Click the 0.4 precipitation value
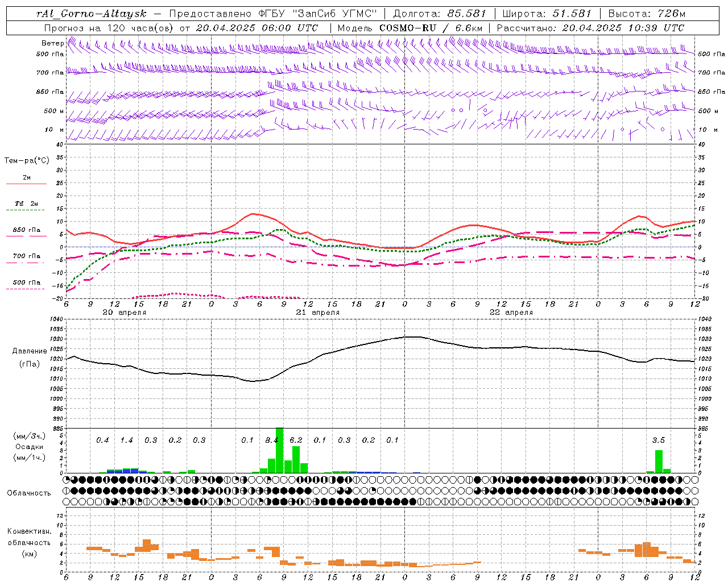 click(102, 440)
